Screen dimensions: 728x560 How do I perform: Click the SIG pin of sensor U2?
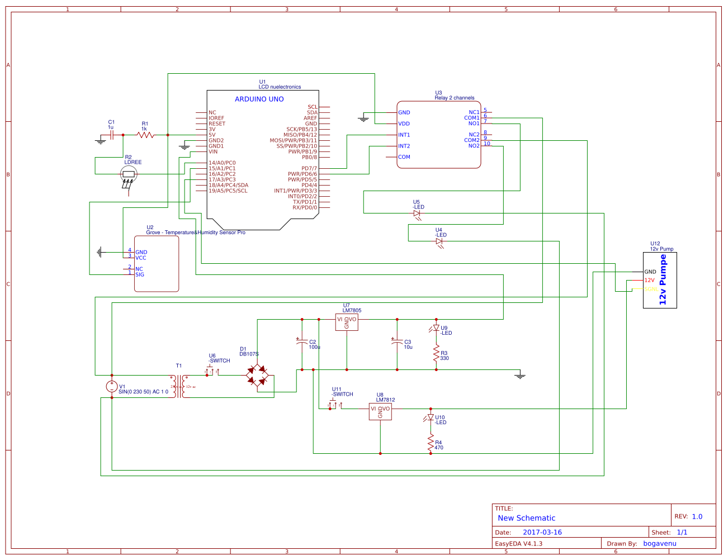139,274
